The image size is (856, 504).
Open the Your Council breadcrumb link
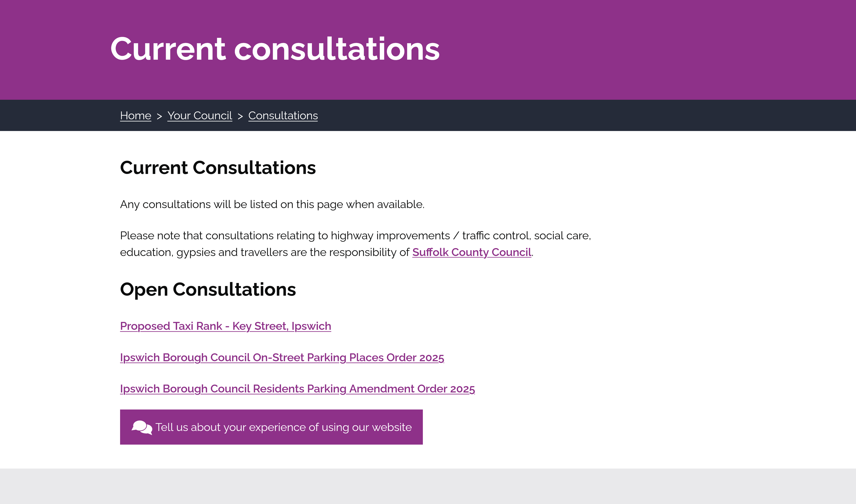tap(200, 115)
